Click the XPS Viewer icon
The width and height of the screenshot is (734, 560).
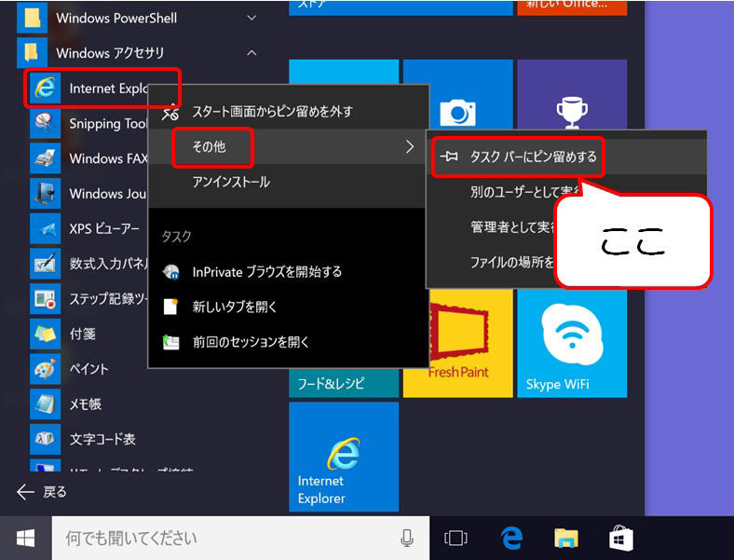46,228
